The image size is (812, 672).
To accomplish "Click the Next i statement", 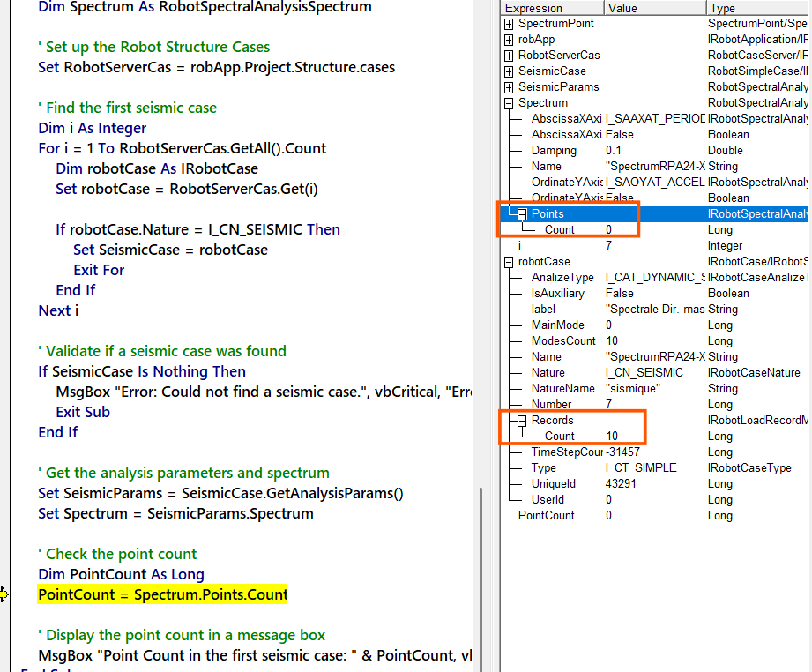I will coord(58,311).
